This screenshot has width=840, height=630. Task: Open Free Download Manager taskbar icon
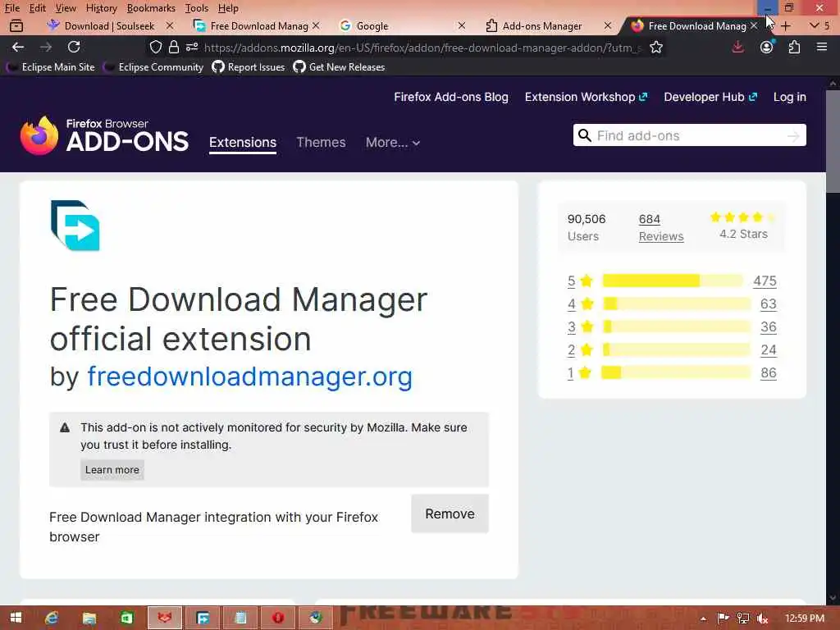coord(203,618)
